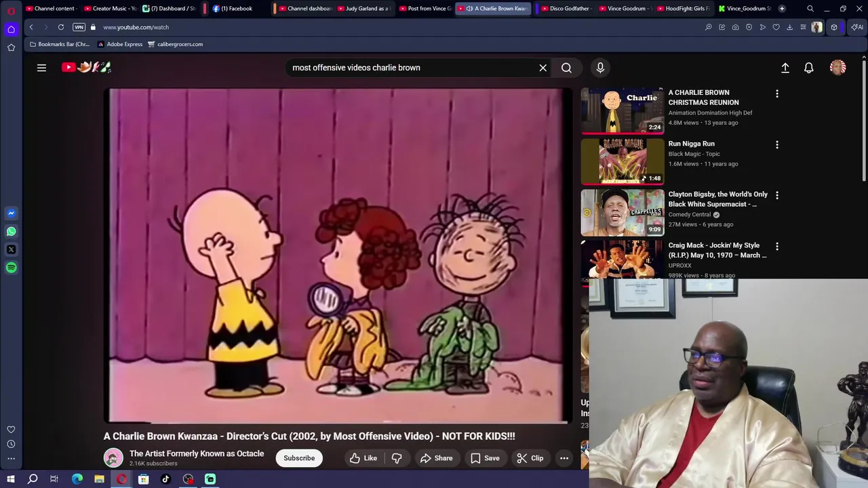The height and width of the screenshot is (488, 868).
Task: Start voice search with the microphone
Action: pyautogui.click(x=600, y=68)
